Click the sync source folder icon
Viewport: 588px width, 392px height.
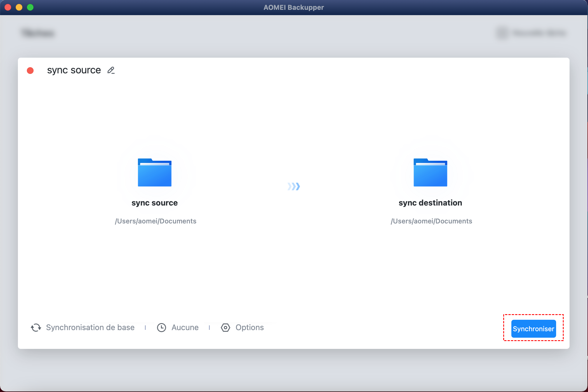tap(154, 172)
